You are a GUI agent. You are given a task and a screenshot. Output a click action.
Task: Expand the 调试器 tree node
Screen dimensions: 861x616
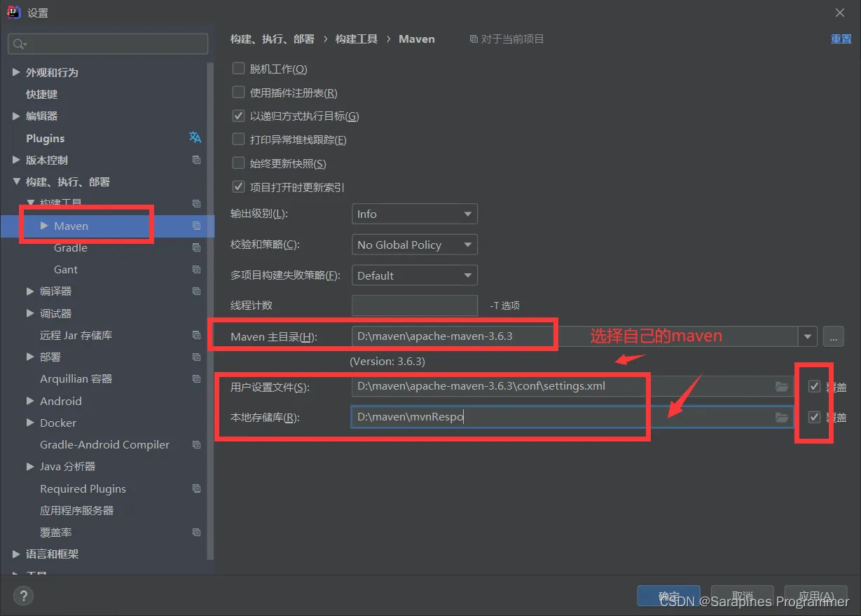point(30,313)
